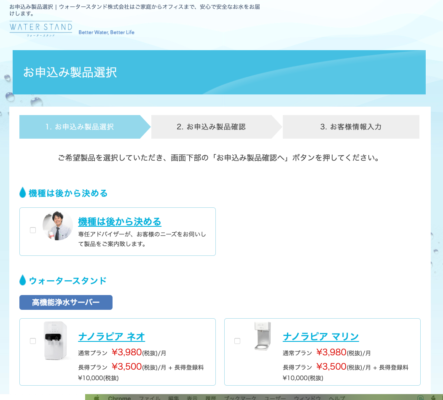Select step 1 お申込み製品選択 tab
Viewport: 443px width, 400px height.
click(x=85, y=127)
